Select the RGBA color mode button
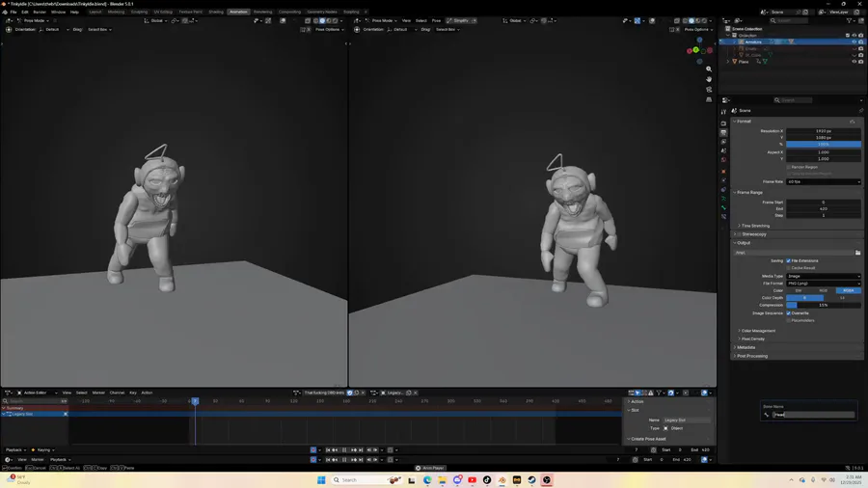This screenshot has height=488, width=868. click(x=848, y=290)
